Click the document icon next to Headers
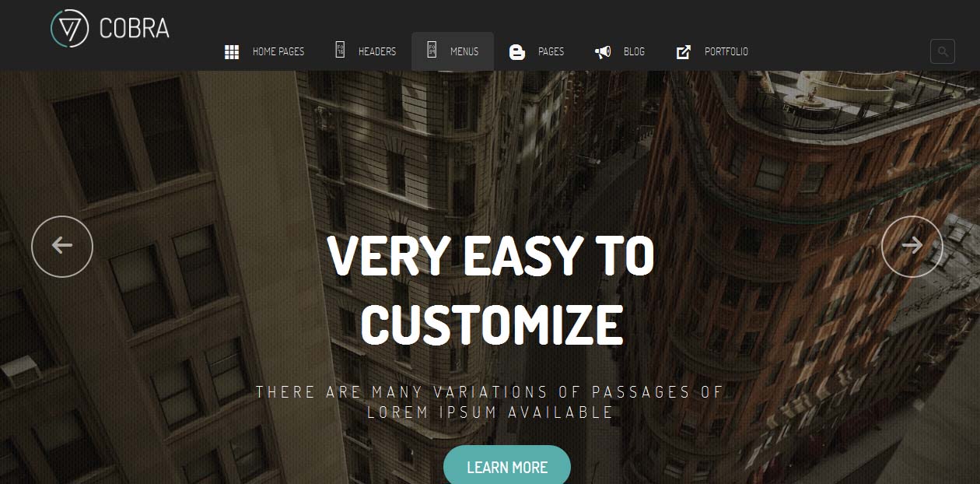980x484 pixels. [340, 51]
